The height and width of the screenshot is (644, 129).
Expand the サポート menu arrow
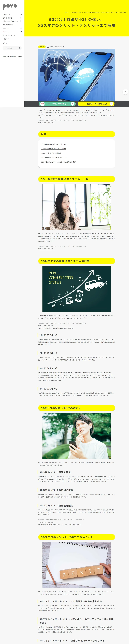click(21, 31)
